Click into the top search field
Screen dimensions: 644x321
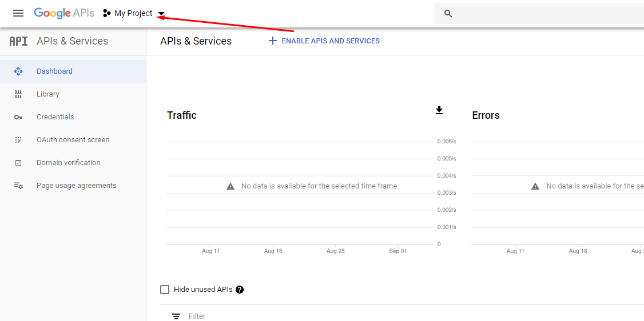tap(543, 14)
